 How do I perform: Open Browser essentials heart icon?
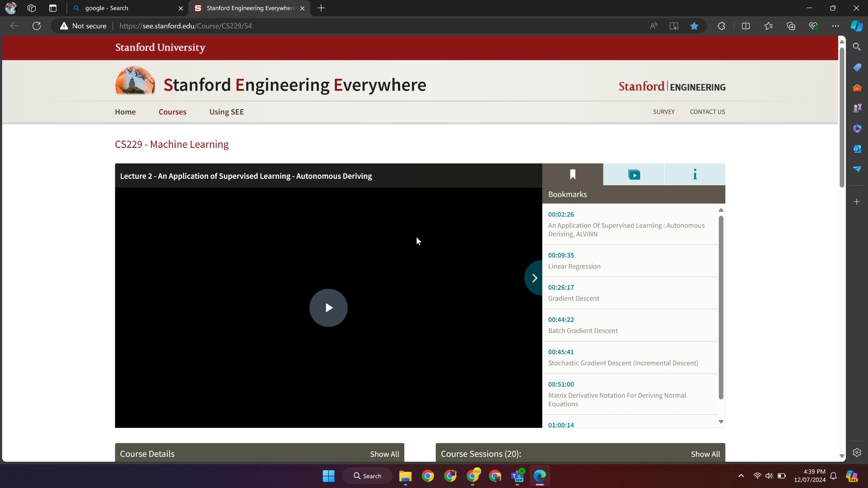[x=813, y=26]
